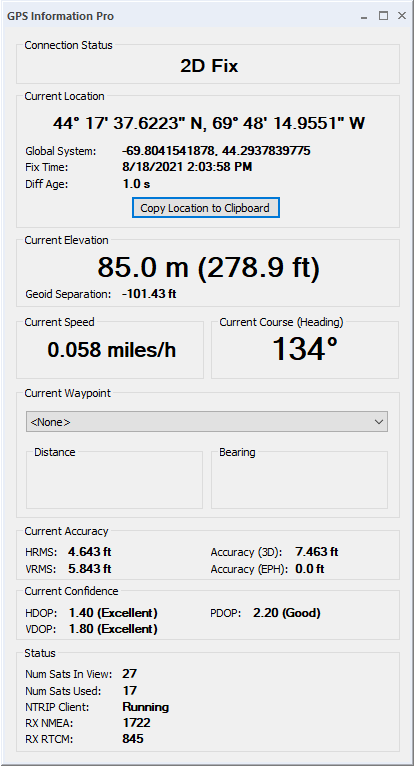Click HRMS value 4.643 ft

pyautogui.click(x=90, y=552)
